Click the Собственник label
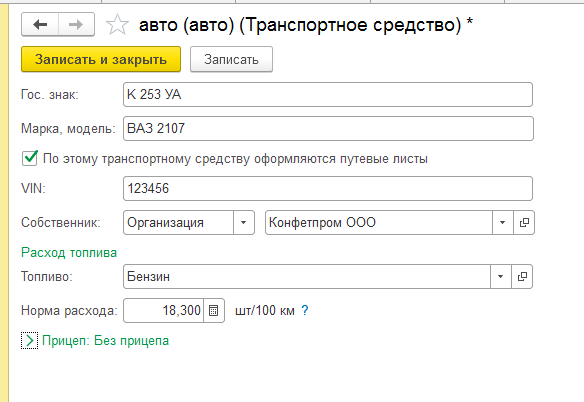Screen dimensions: 584x402 click(61, 222)
